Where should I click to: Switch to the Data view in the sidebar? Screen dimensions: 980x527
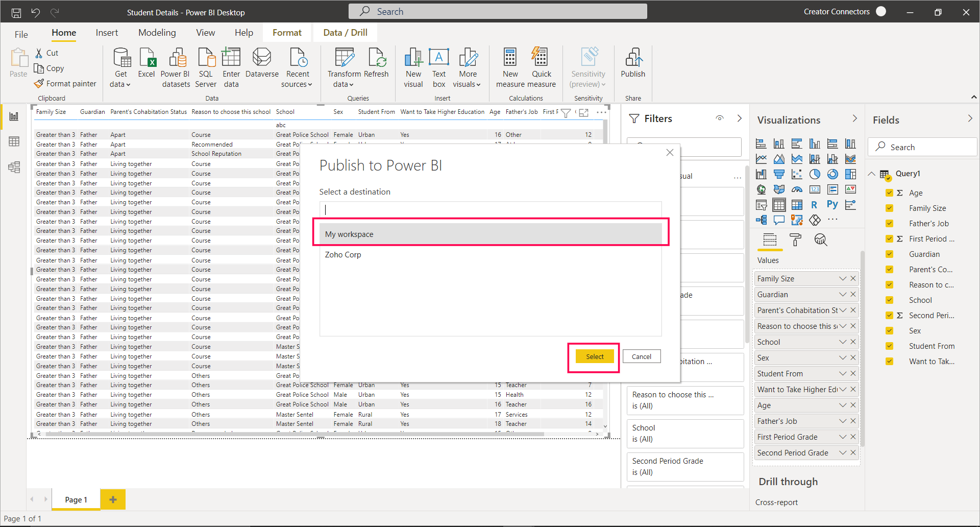coord(14,141)
